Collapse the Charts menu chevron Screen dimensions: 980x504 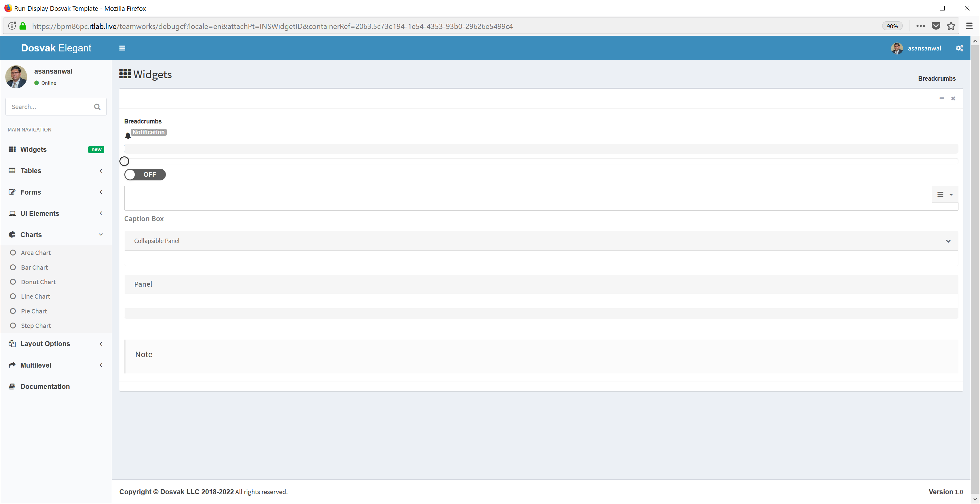tap(101, 235)
